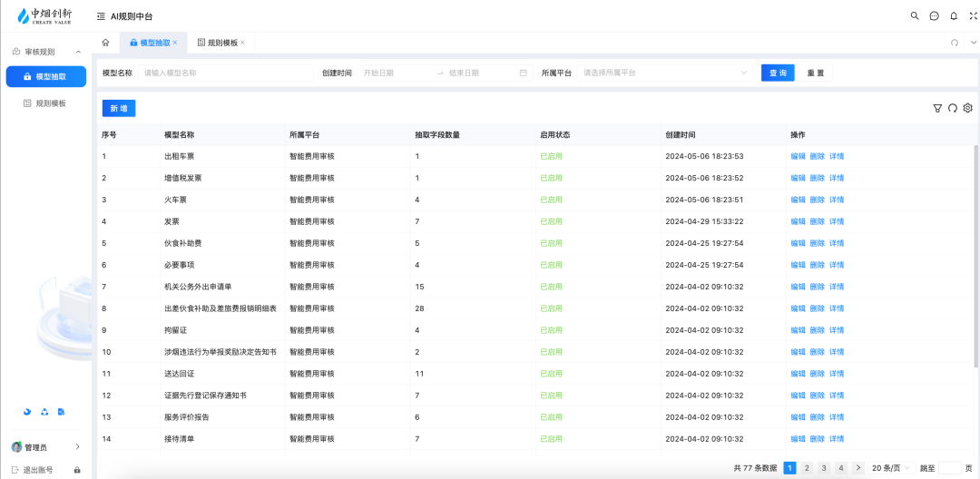Image resolution: width=980 pixels, height=479 pixels.
Task: Toggle fullscreen with the expand icon
Action: [973, 16]
